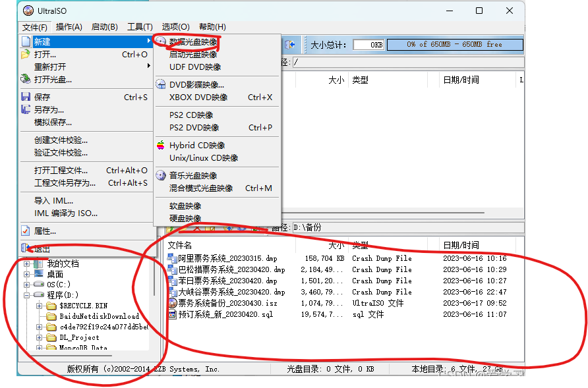Viewport: 588px width, 388px height.
Task: Click the exit door icon beside 退出
Action: (x=26, y=248)
